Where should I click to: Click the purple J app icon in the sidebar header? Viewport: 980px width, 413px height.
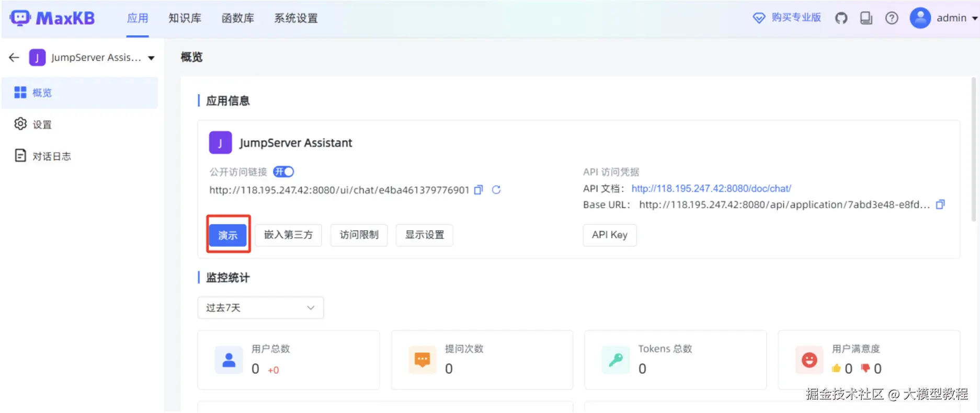coord(37,58)
